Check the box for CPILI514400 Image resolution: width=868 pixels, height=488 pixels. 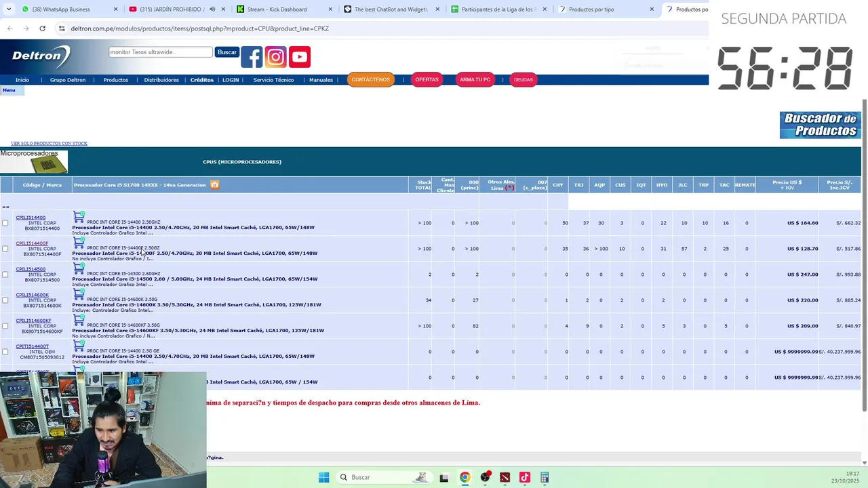(x=5, y=223)
